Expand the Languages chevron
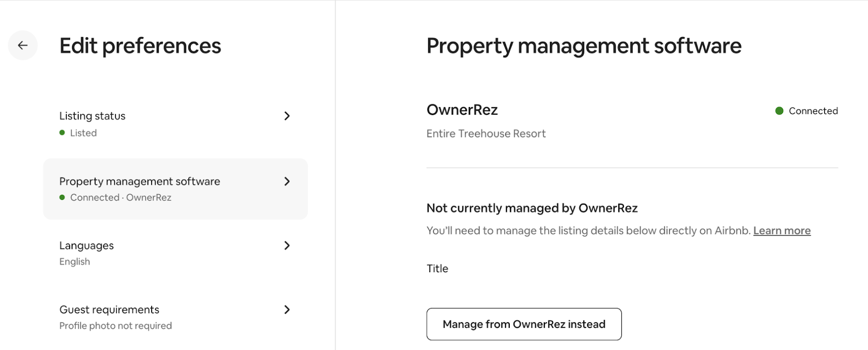 [287, 245]
